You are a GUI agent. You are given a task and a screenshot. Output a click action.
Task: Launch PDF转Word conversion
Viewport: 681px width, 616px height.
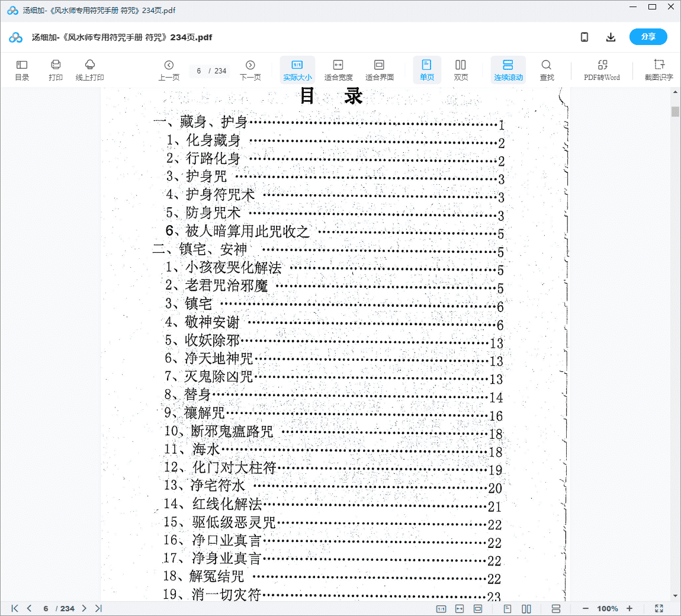click(x=602, y=70)
